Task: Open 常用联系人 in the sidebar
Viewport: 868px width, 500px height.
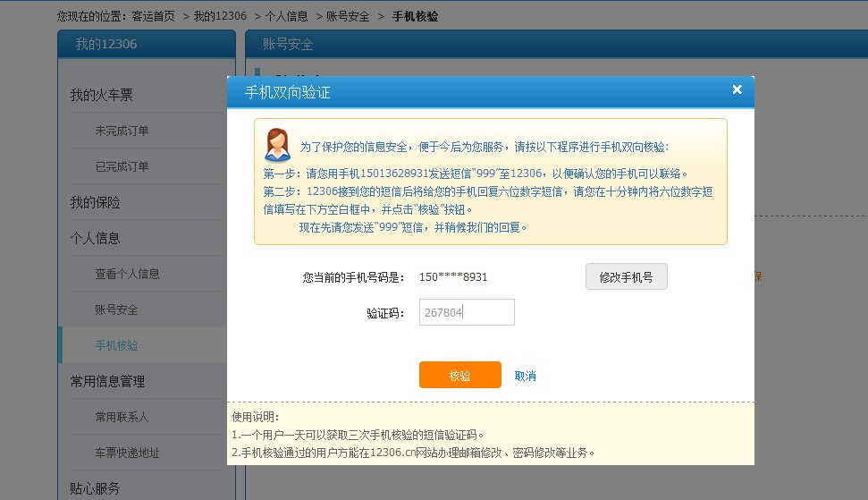Action: point(122,417)
